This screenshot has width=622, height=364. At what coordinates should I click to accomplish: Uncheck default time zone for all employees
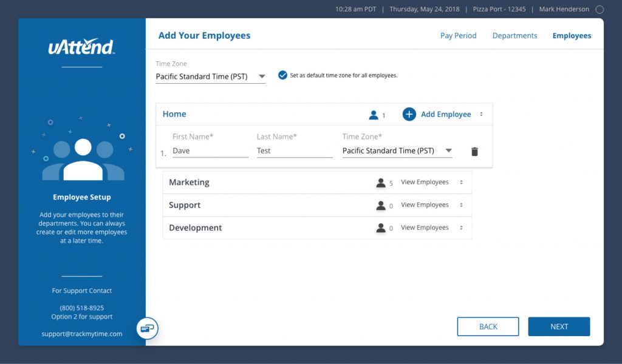282,75
